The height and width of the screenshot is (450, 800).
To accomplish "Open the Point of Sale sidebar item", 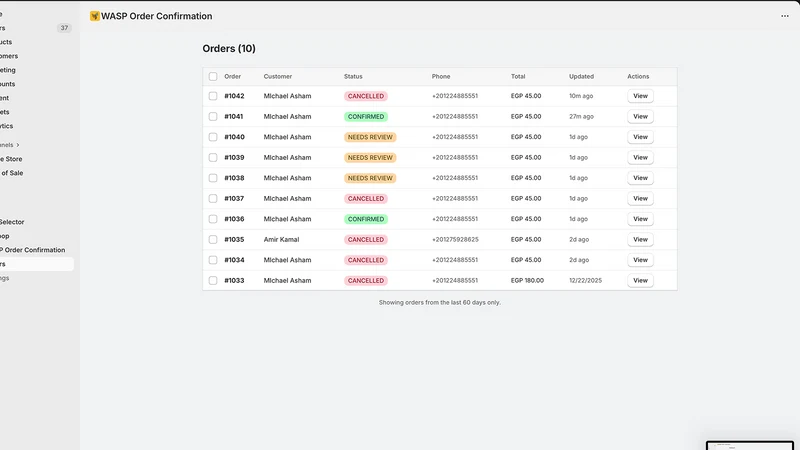I will [12, 173].
